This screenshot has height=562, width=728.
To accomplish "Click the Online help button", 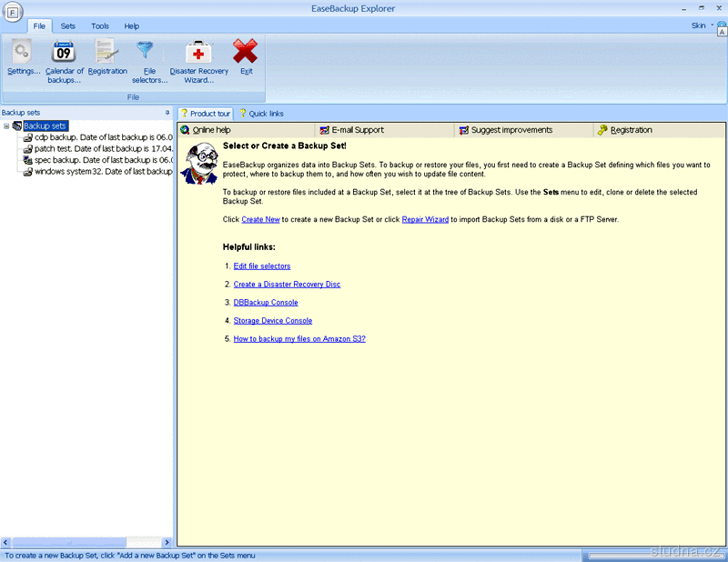I will click(x=246, y=130).
